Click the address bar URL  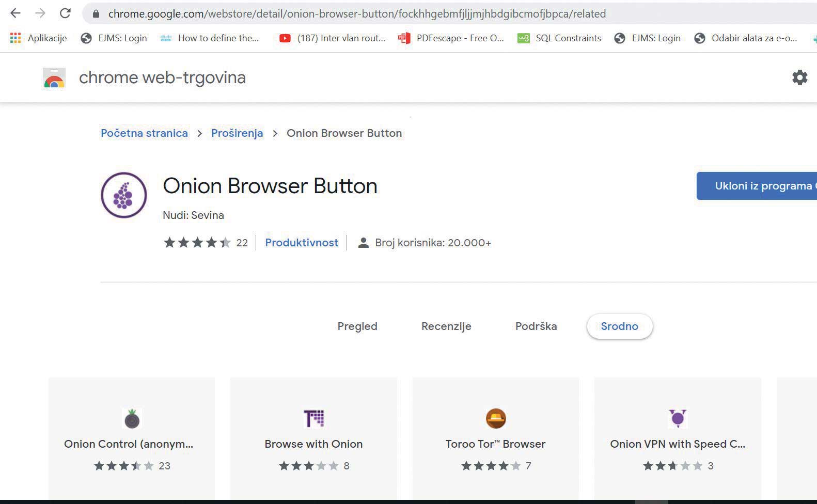(357, 14)
